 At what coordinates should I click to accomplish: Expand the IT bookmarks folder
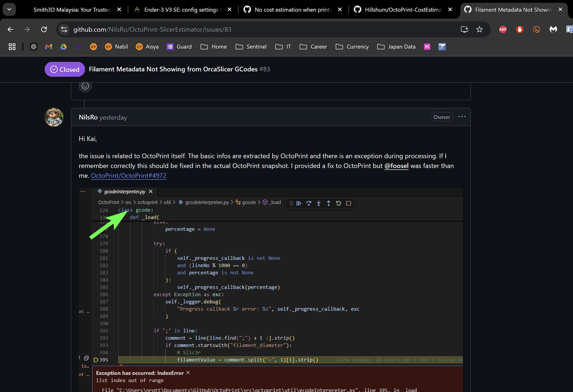pos(283,47)
